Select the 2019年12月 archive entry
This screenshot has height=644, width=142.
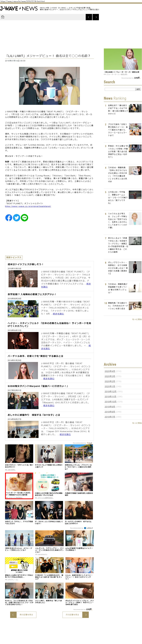coord(110,391)
